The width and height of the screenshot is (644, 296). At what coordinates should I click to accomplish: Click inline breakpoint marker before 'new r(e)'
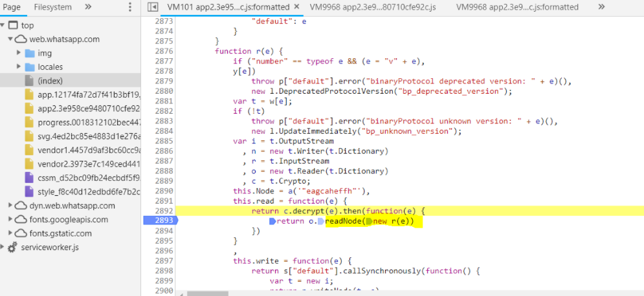[369, 222]
